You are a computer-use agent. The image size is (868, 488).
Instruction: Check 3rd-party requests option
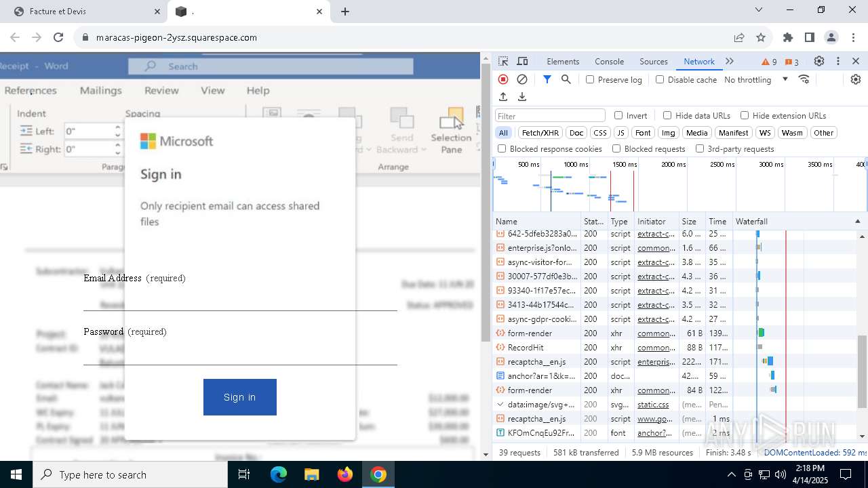(x=700, y=148)
